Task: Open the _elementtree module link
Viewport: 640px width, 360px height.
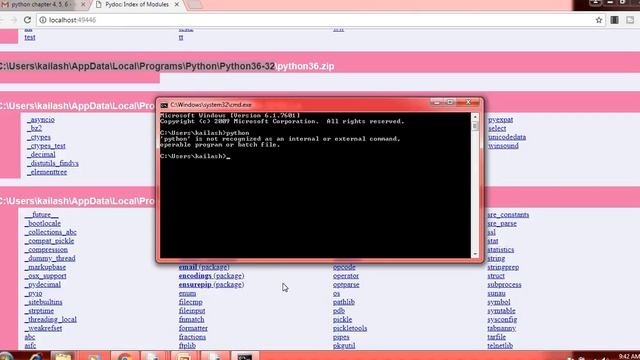Action: coord(47,172)
